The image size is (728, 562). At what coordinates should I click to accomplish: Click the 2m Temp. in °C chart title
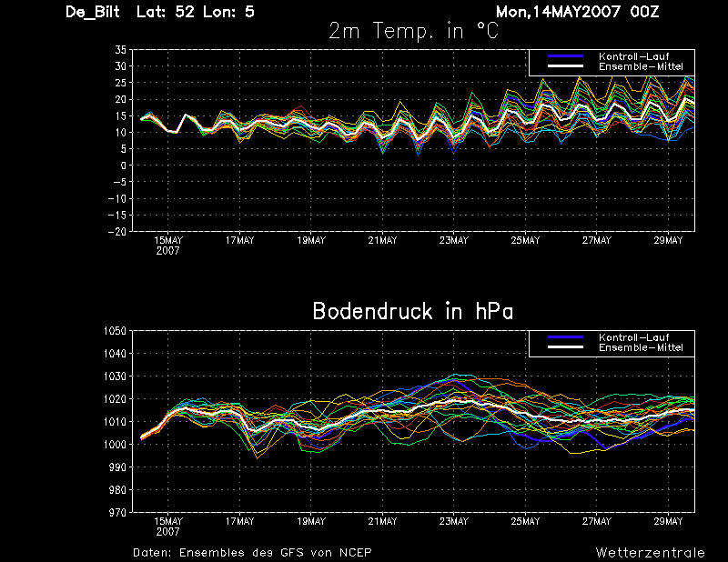click(413, 31)
